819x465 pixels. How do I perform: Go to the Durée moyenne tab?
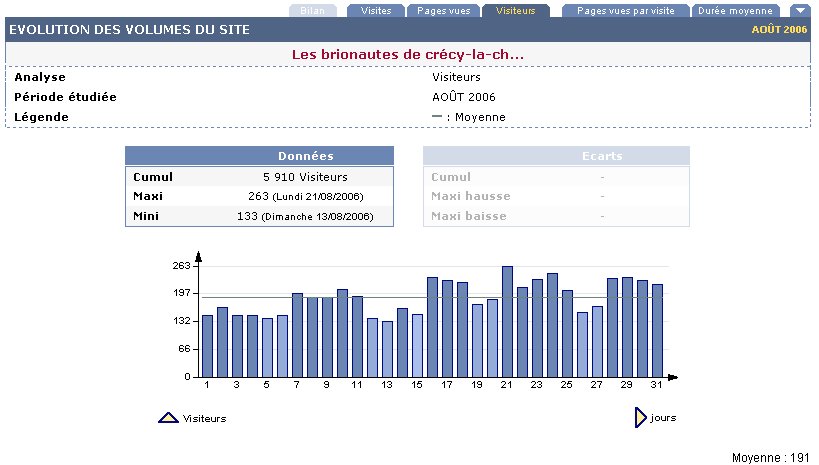click(x=737, y=10)
